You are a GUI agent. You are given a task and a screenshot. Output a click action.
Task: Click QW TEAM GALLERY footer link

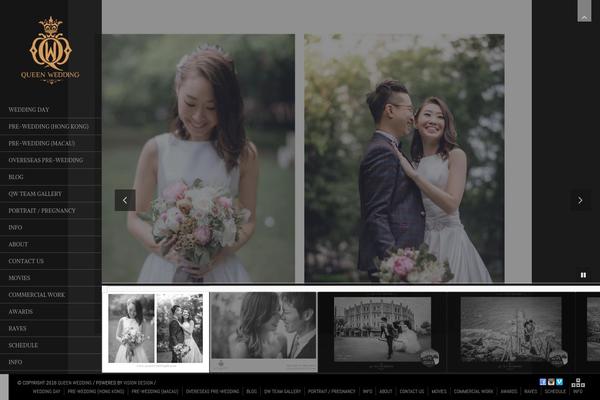(282, 392)
